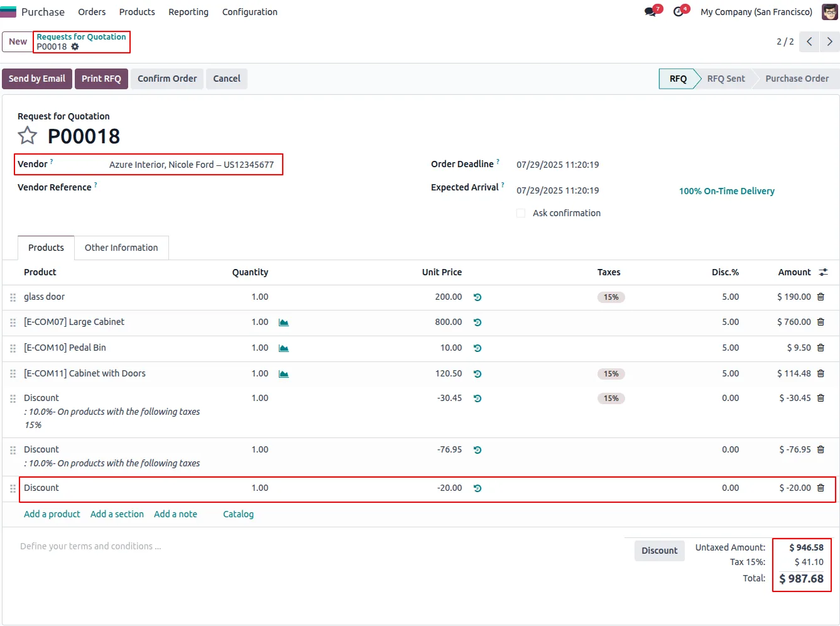Edit the Expected Arrival date field
Viewport: 840px width, 626px height.
[558, 190]
